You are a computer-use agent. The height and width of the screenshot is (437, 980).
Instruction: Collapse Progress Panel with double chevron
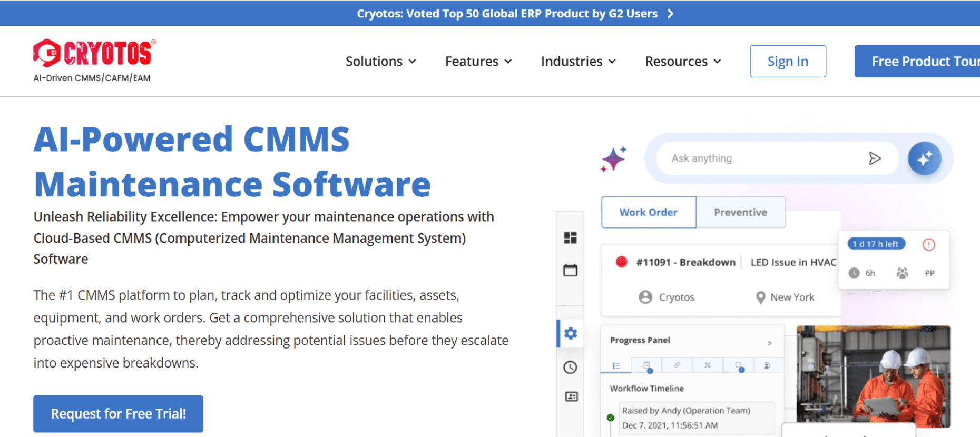pos(770,343)
